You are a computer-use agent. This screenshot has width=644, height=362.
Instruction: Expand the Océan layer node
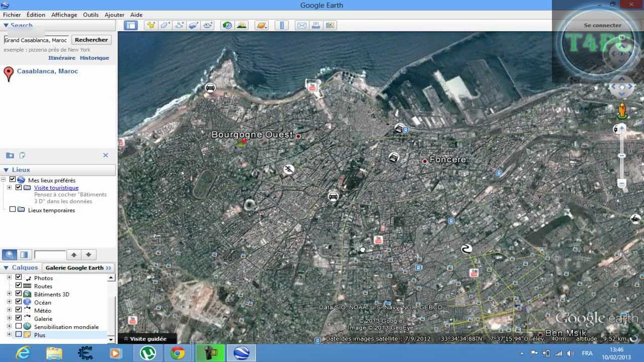click(9, 302)
